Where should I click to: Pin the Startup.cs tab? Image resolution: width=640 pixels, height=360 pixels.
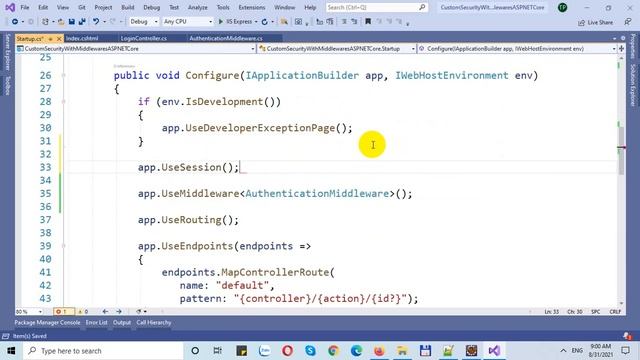(51, 39)
